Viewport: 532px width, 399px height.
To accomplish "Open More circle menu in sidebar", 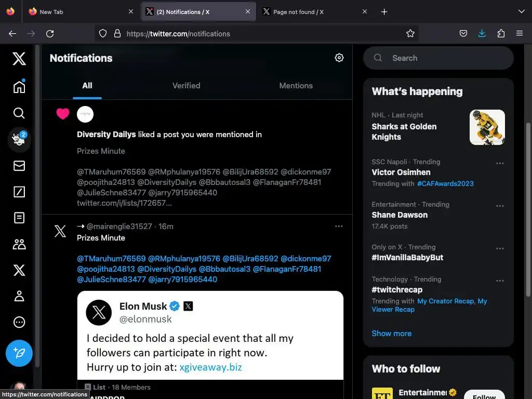I will click(19, 322).
